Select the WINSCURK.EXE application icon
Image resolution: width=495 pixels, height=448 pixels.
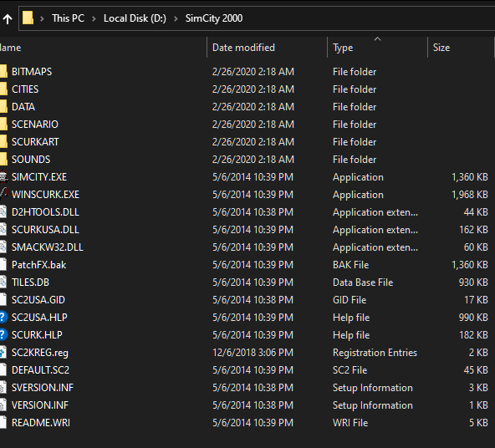[x=3, y=195]
